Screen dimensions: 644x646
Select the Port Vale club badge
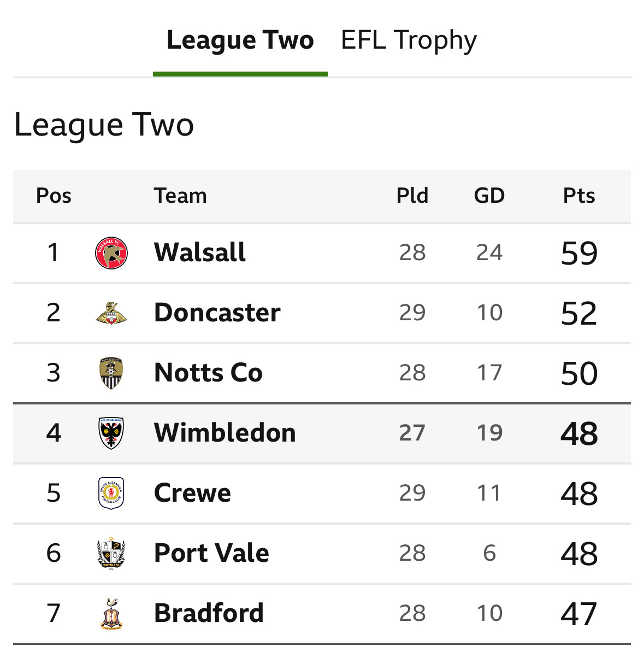click(x=111, y=553)
